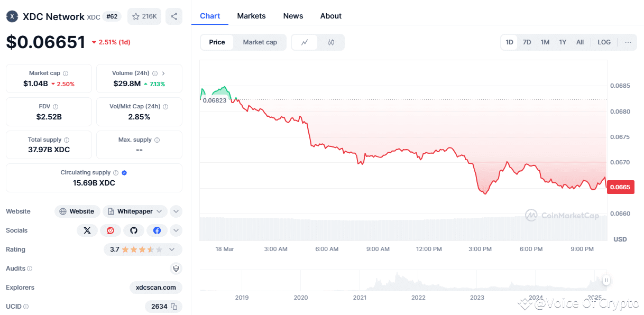Click the red 0.0665 current price tag
The width and height of the screenshot is (644, 315).
tap(619, 187)
